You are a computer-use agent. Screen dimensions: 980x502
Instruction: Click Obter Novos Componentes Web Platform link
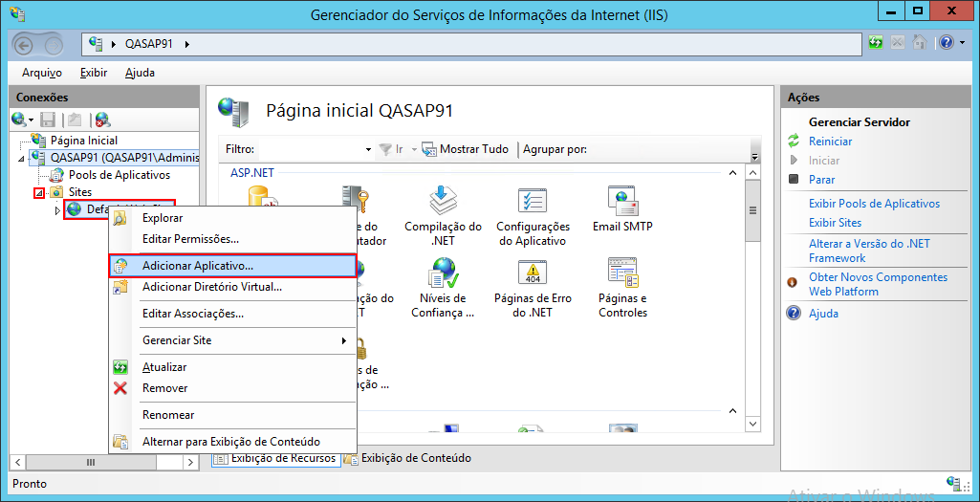[878, 284]
